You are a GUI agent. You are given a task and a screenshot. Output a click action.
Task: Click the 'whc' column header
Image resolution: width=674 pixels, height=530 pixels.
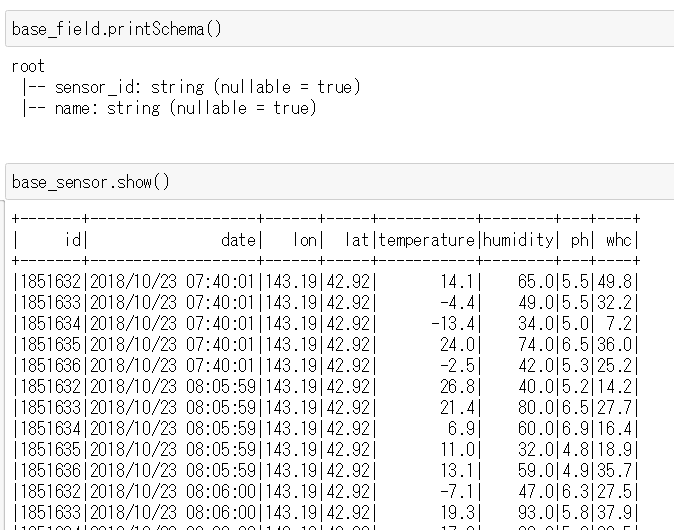point(619,239)
